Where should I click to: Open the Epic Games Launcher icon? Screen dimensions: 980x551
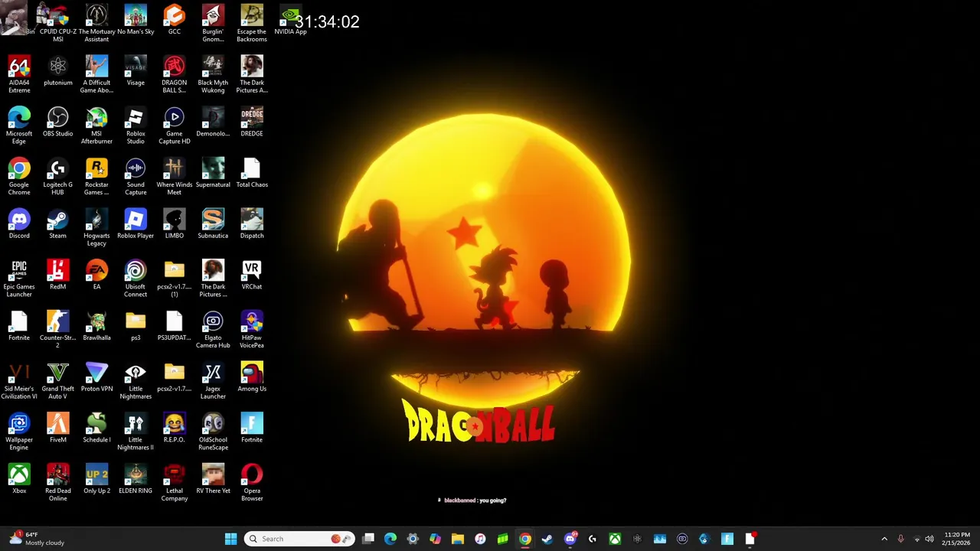pyautogui.click(x=19, y=279)
